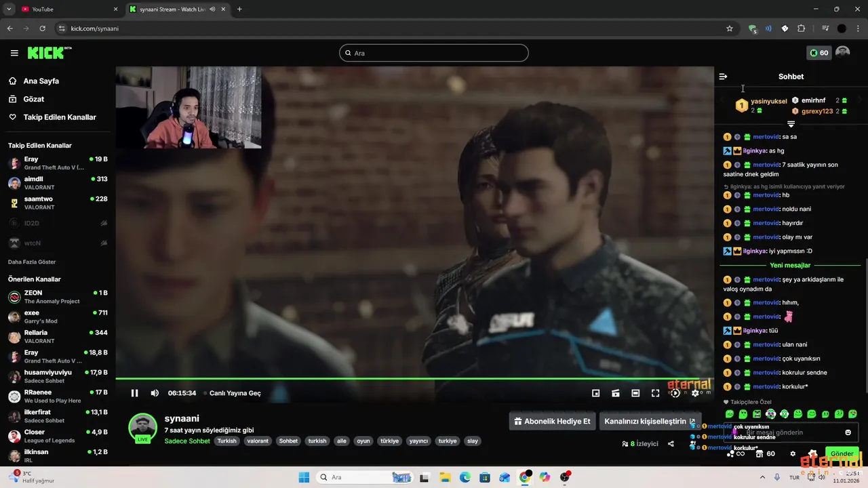Image resolution: width=868 pixels, height=488 pixels.
Task: Open OBS Studio from the taskbar
Action: click(x=565, y=477)
